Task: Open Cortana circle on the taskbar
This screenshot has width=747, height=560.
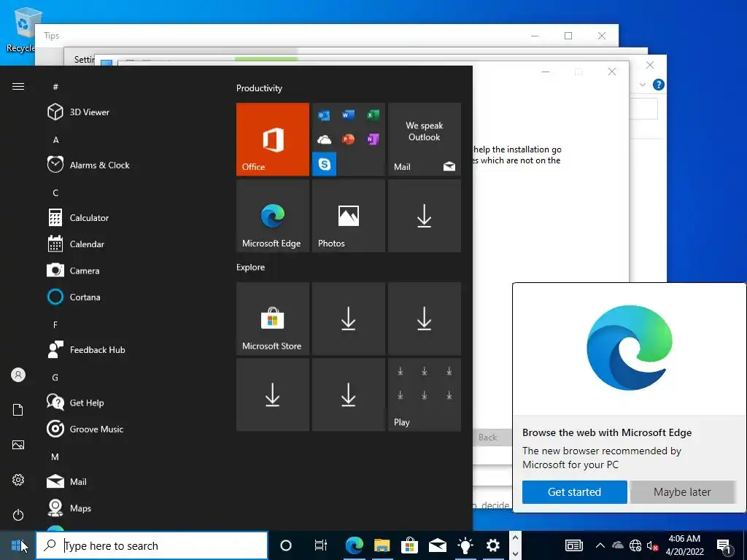Action: 286,545
